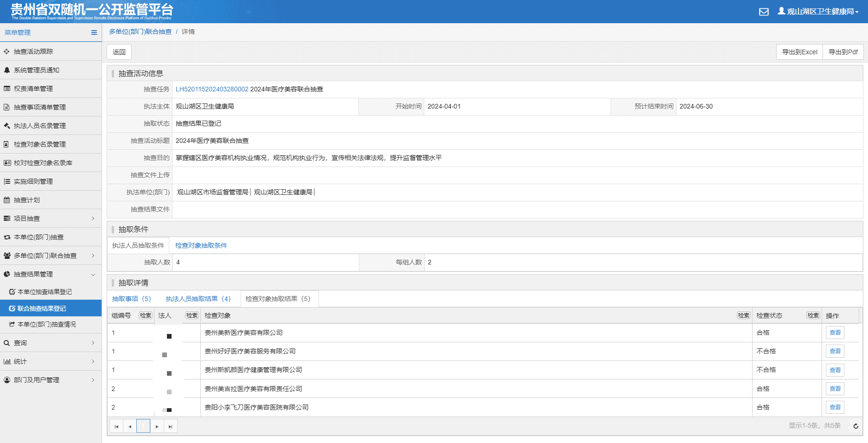Open the 观山湖区卫生健康局 user dropdown
Screen dimensions: 868x443
coord(818,12)
